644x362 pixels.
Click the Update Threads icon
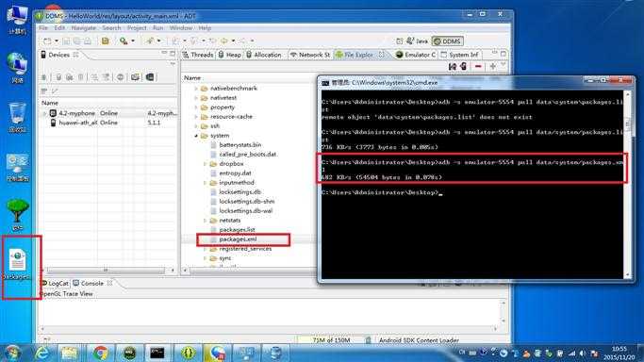point(95,77)
